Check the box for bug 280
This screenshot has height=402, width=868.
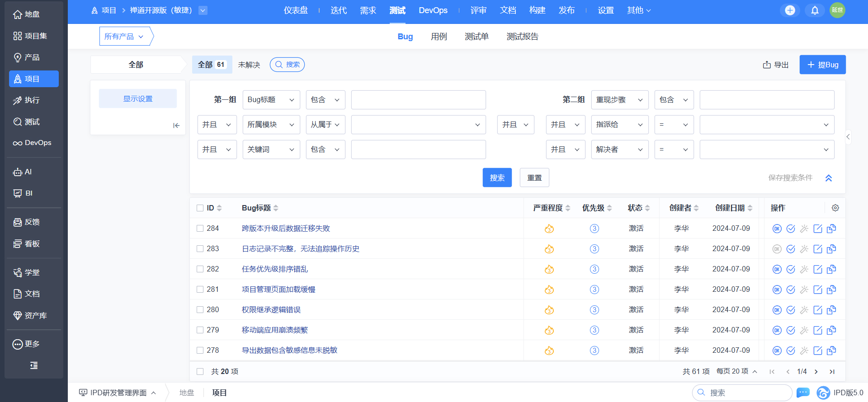tap(200, 310)
